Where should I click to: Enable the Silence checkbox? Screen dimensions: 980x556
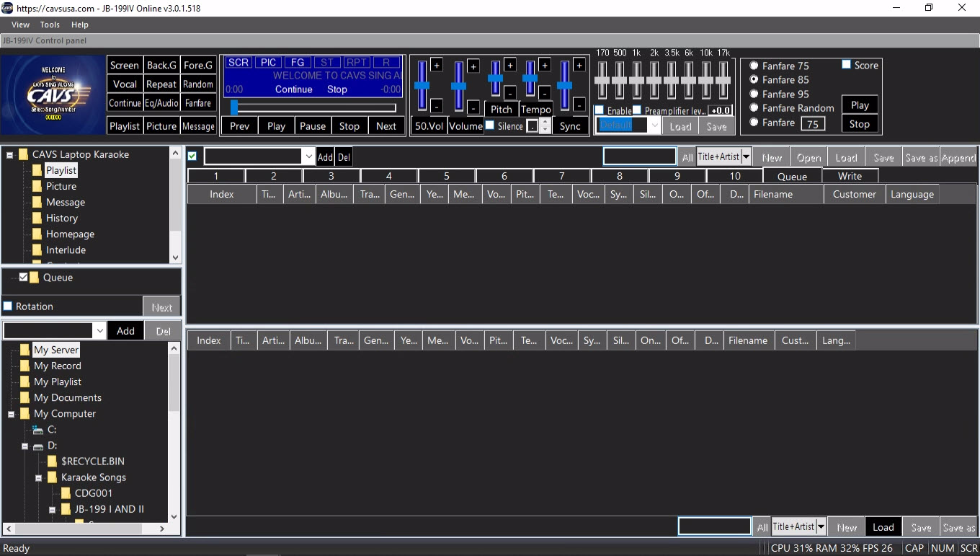(x=490, y=125)
